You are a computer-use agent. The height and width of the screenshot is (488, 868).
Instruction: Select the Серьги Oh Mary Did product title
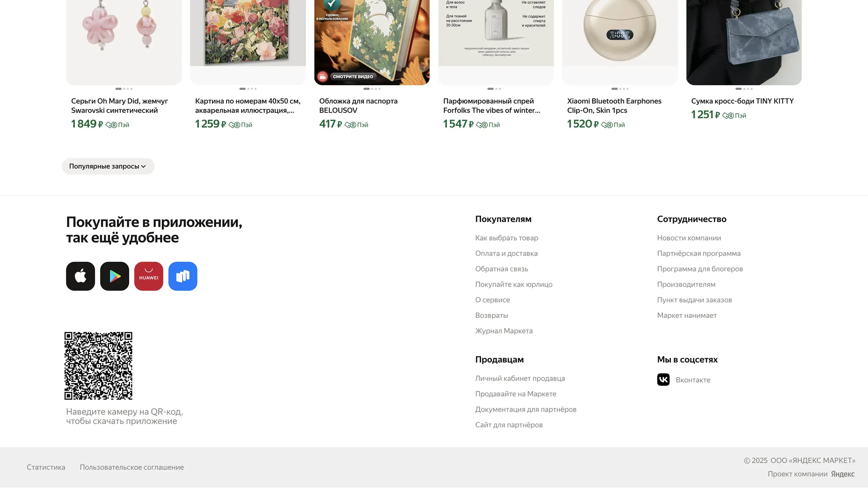(x=119, y=106)
